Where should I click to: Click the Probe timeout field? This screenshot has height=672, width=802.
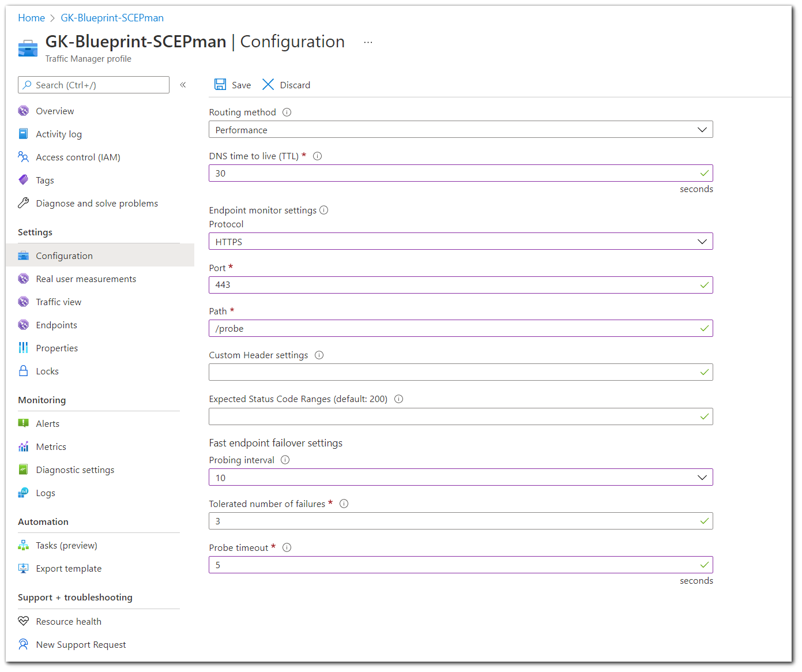(x=461, y=565)
